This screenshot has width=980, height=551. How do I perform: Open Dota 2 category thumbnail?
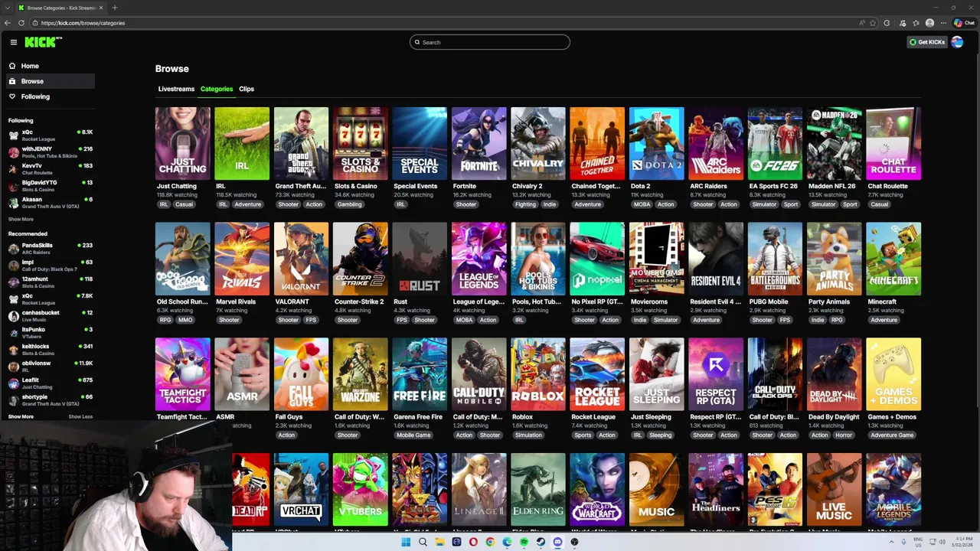point(657,143)
